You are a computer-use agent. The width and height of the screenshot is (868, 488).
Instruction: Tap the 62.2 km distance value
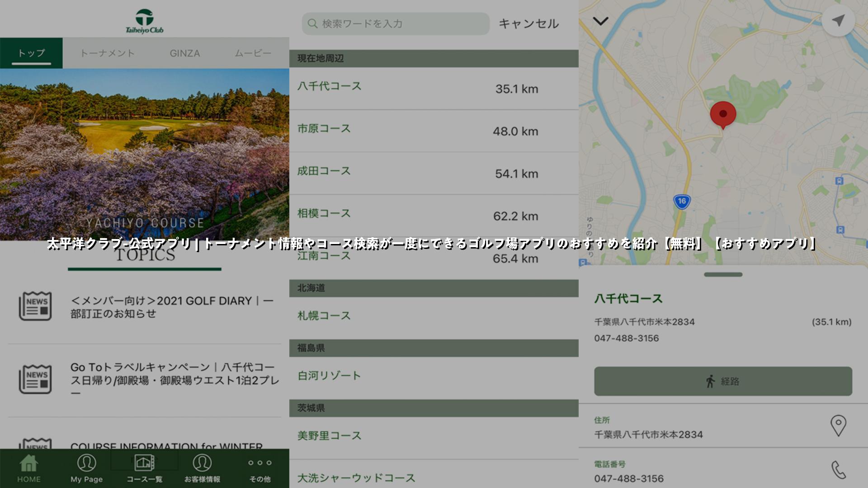516,216
